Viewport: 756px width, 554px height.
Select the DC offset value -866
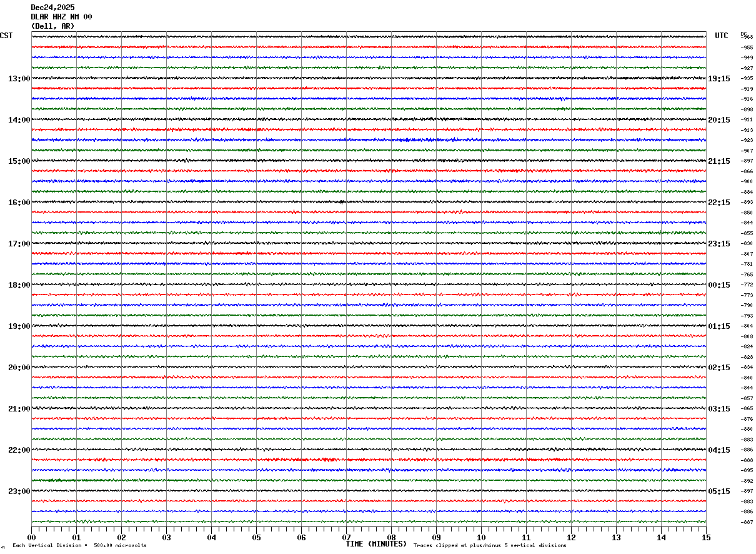pos(747,171)
